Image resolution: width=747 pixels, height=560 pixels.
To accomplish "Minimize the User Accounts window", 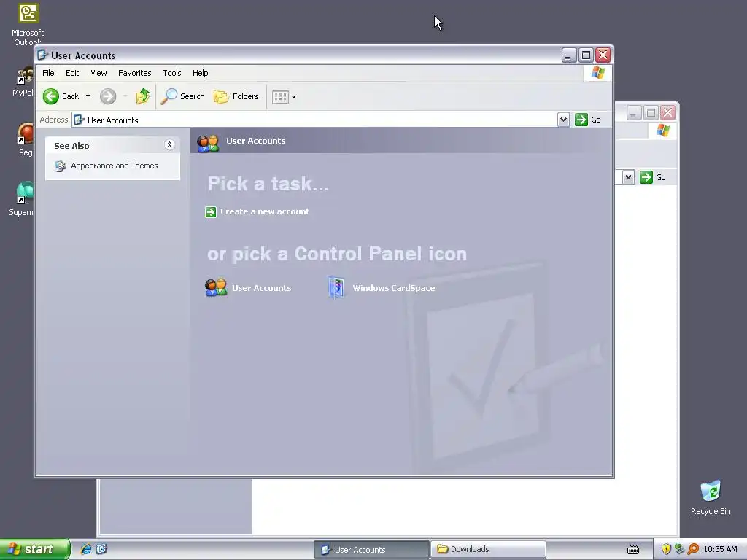I will click(569, 55).
